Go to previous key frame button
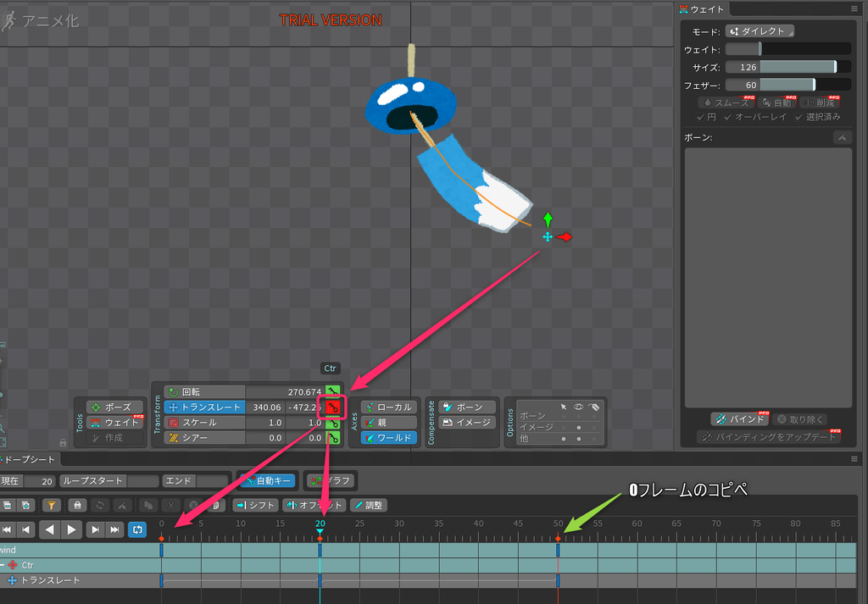Image resolution: width=868 pixels, height=604 pixels. point(26,530)
